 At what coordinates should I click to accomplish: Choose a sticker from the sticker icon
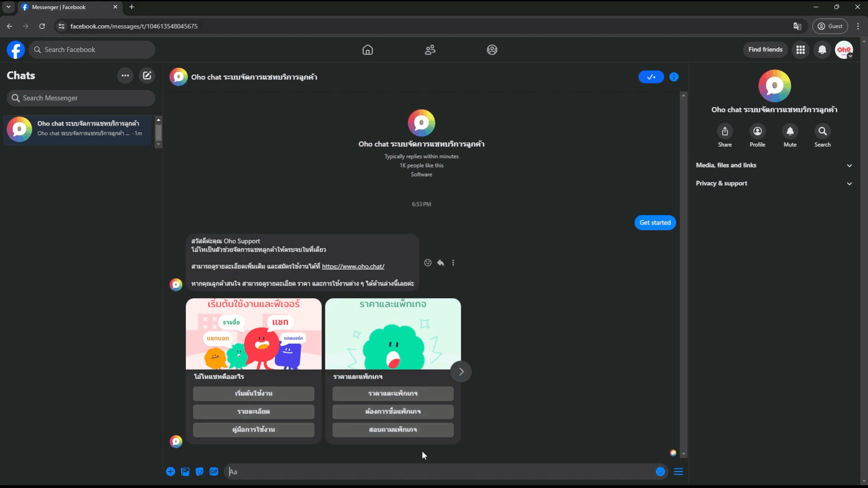(x=199, y=472)
